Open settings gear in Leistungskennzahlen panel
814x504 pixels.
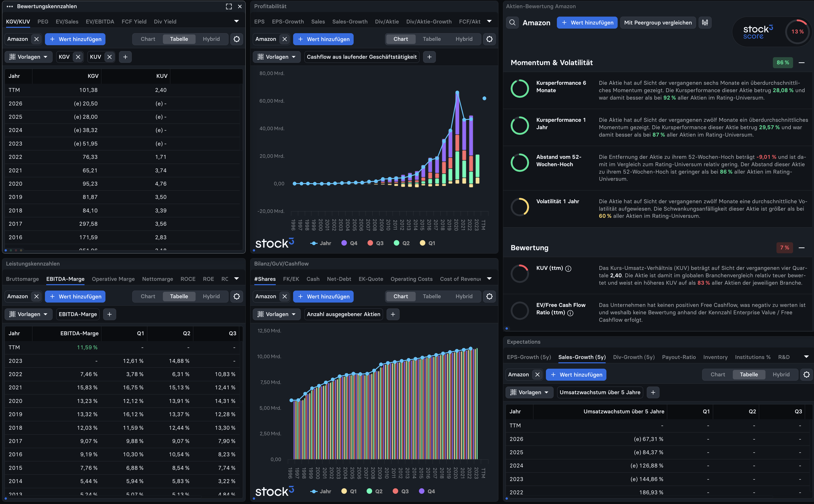(237, 296)
